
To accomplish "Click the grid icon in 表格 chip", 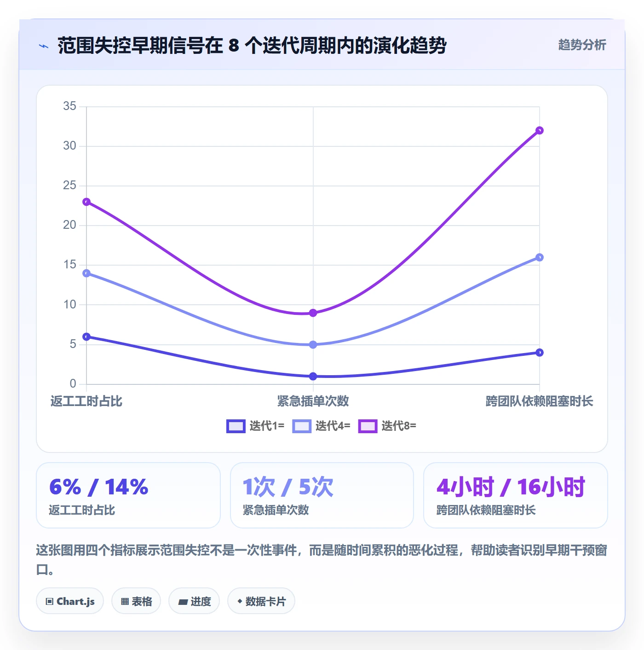I will (x=125, y=602).
